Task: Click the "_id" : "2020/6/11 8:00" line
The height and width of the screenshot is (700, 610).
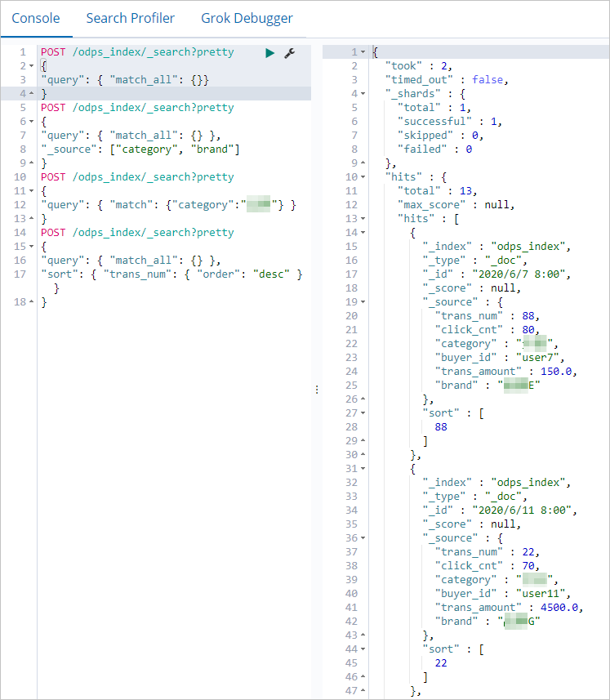Action: click(500, 511)
